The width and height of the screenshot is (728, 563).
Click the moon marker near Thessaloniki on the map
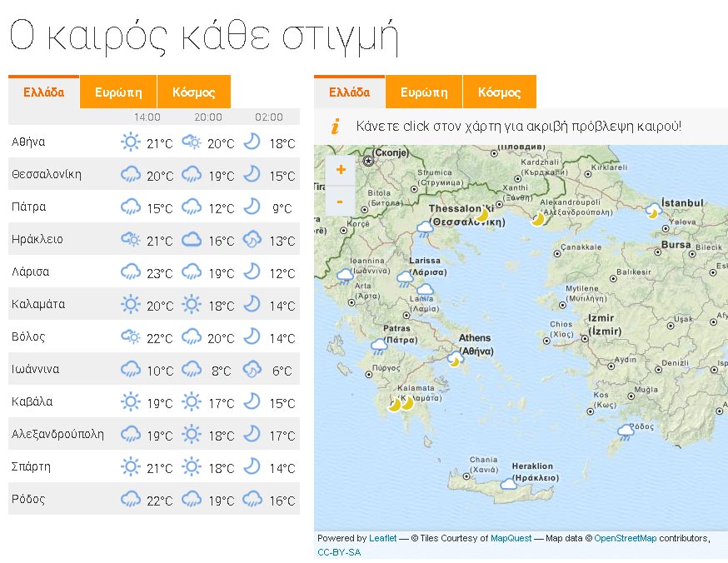[482, 215]
